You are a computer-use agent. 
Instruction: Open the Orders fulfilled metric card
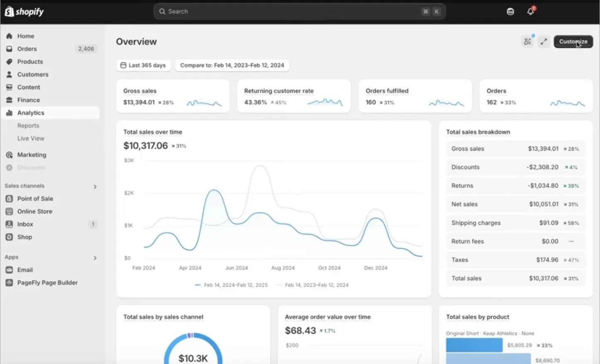pyautogui.click(x=415, y=96)
